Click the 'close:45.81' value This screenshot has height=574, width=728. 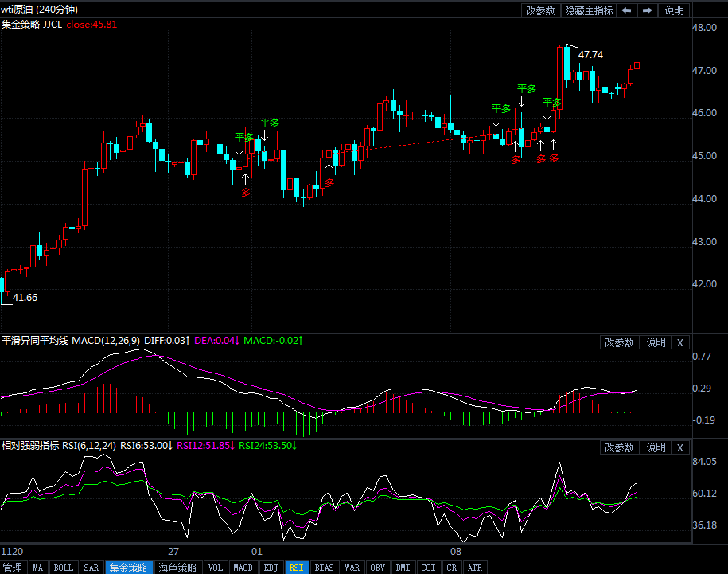91,24
